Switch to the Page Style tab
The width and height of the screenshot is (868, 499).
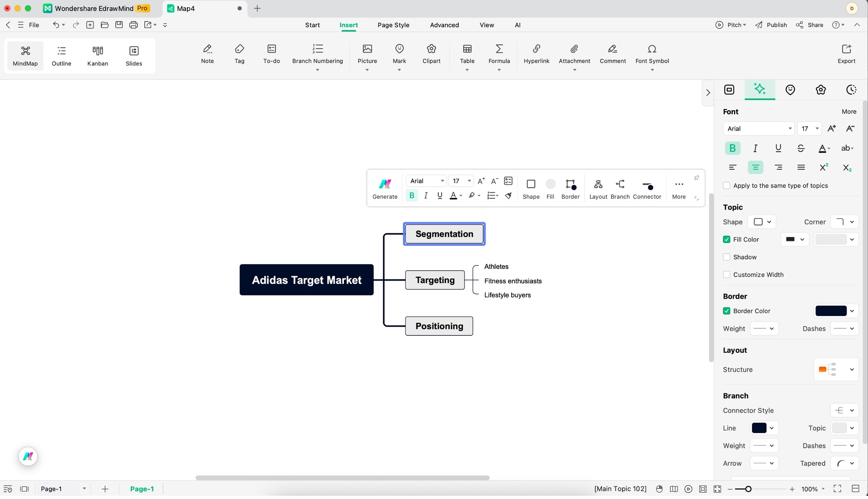393,25
